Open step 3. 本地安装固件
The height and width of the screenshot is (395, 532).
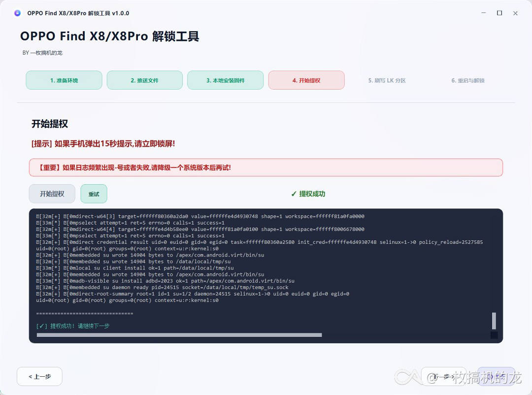tap(225, 80)
